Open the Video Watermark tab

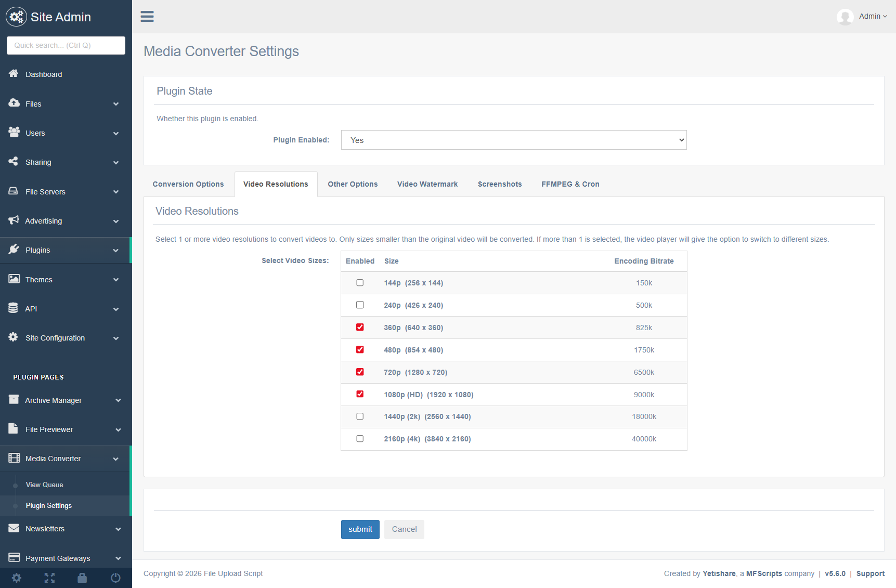click(x=427, y=184)
